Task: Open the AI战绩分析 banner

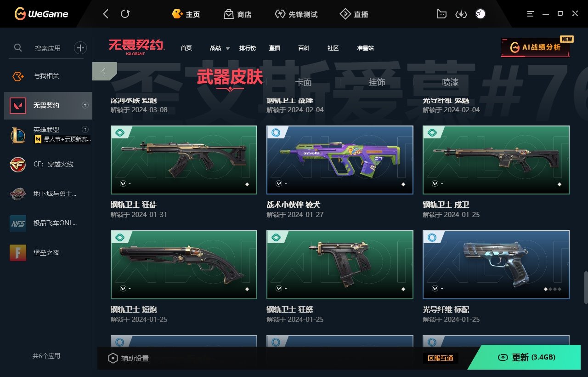Action: [536, 47]
